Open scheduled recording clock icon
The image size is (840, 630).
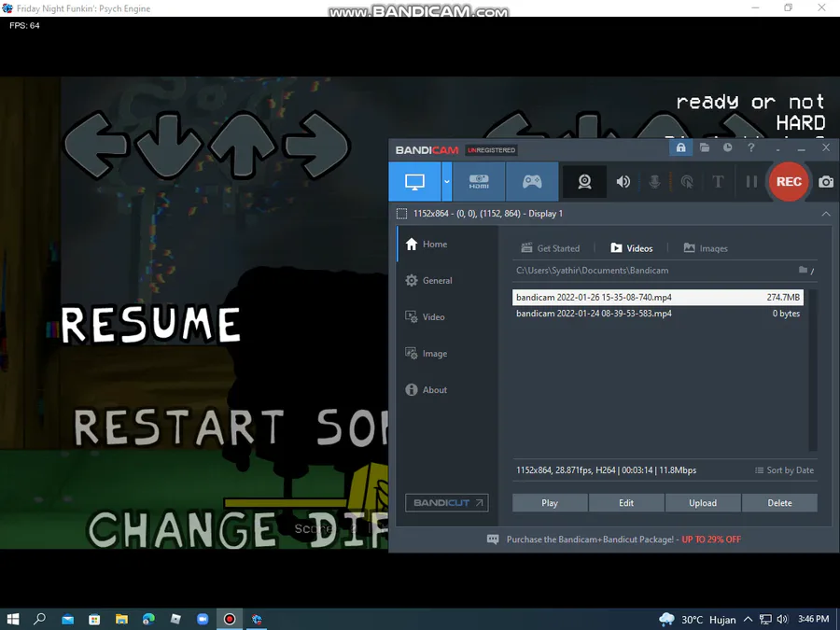tap(727, 147)
